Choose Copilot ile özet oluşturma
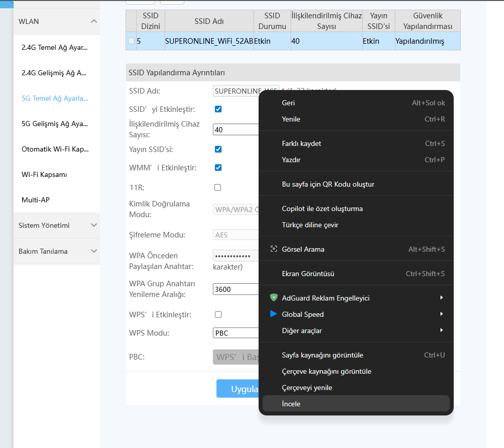 pos(356,208)
